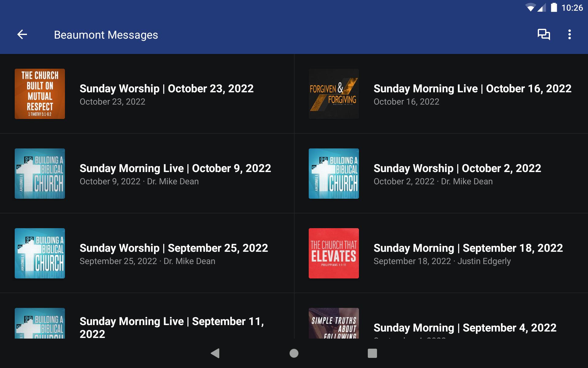
Task: Select subtitle 'September 18, 2022 · Justin Edgerly'
Action: point(442,261)
